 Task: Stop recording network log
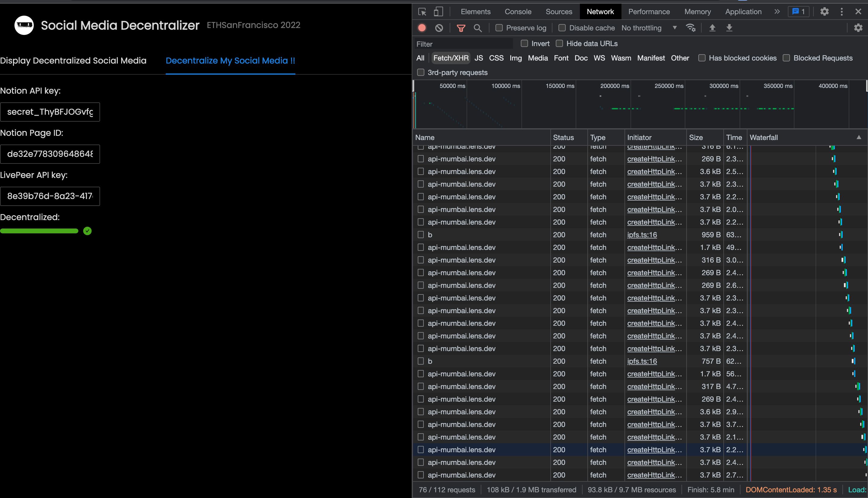(422, 28)
